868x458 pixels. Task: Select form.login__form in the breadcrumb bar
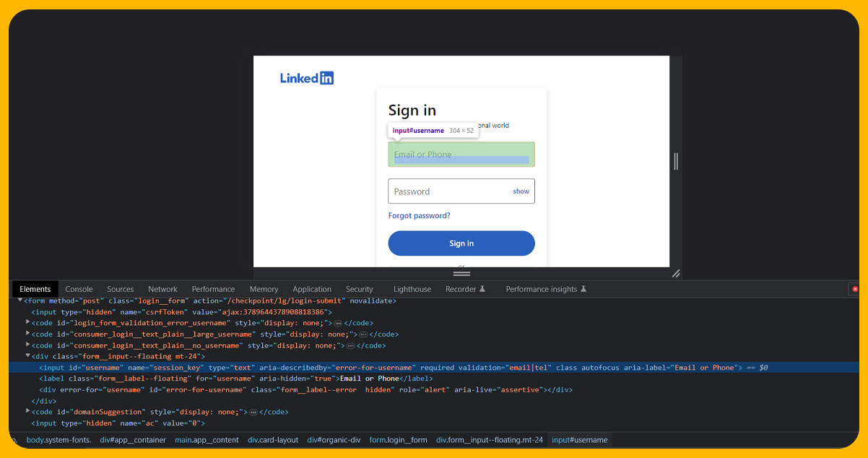pyautogui.click(x=398, y=440)
